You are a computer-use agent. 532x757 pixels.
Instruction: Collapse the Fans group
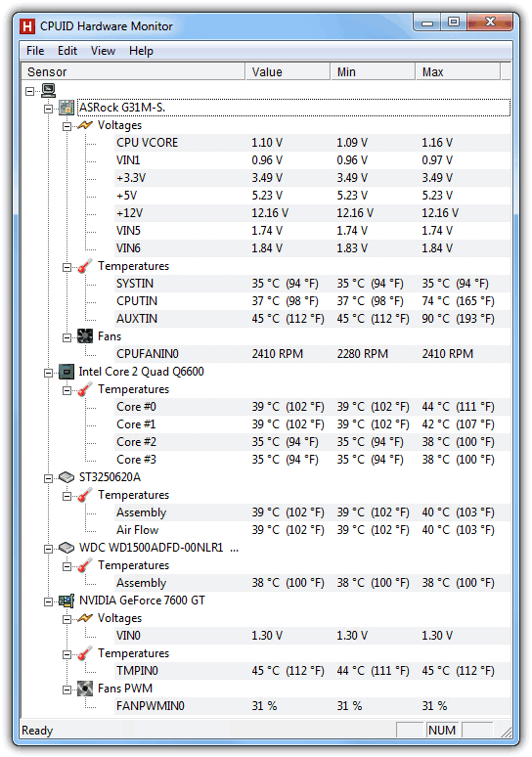coord(67,337)
